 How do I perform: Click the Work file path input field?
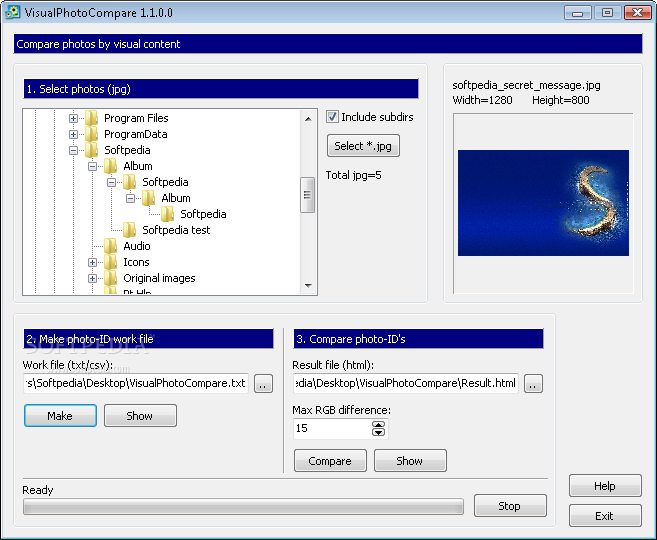136,383
